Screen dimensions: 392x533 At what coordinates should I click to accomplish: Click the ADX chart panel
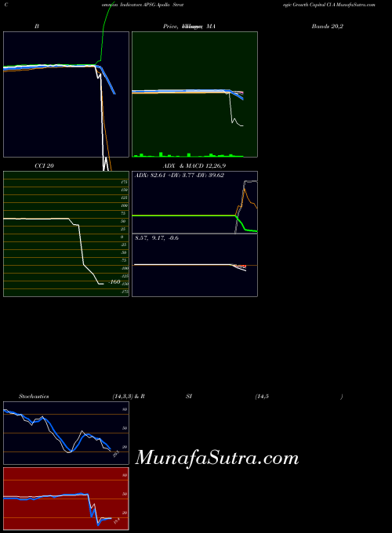194,202
